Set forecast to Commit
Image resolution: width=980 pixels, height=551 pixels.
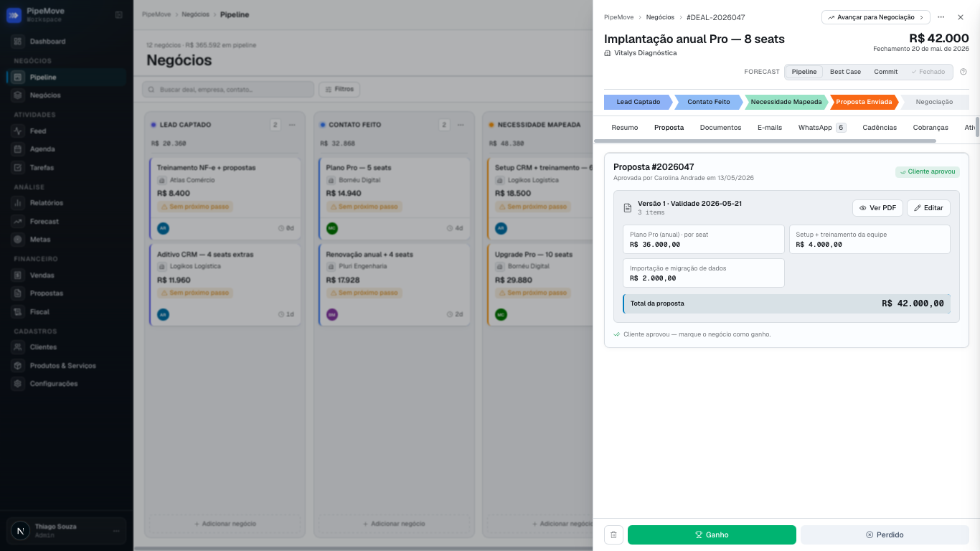click(885, 72)
